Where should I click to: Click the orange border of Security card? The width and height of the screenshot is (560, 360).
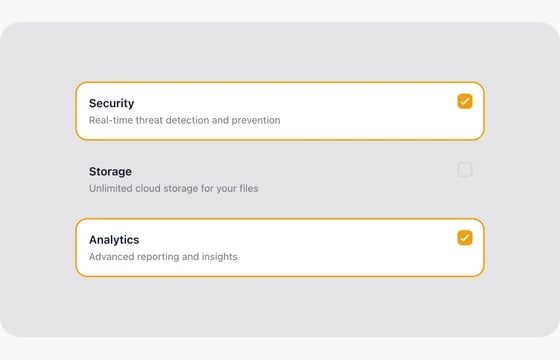pyautogui.click(x=280, y=82)
